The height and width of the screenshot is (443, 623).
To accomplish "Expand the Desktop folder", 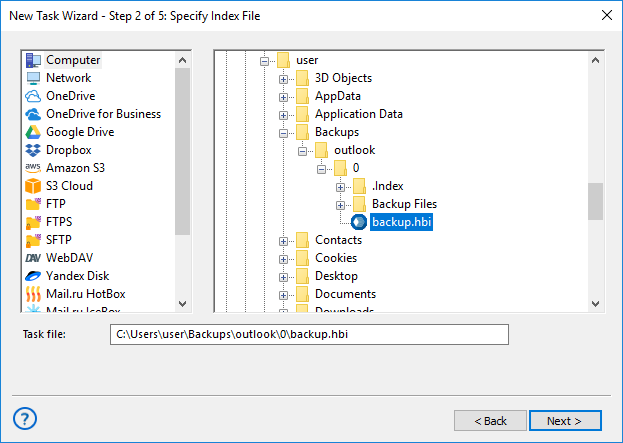I will (283, 277).
